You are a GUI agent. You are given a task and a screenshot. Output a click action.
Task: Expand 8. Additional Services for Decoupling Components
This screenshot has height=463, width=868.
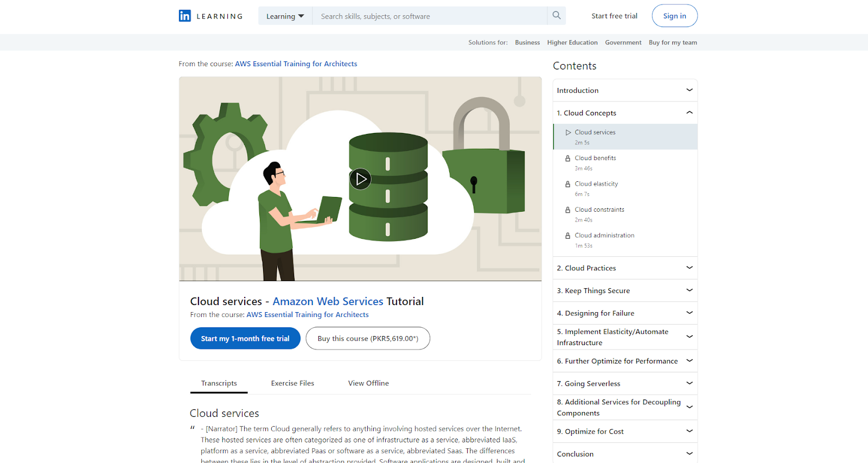point(625,408)
